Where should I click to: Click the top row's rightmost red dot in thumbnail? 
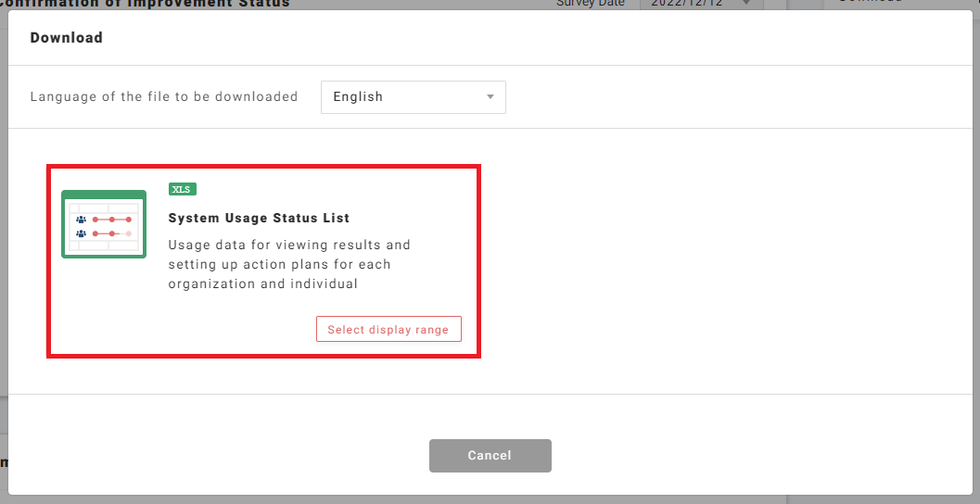129,220
